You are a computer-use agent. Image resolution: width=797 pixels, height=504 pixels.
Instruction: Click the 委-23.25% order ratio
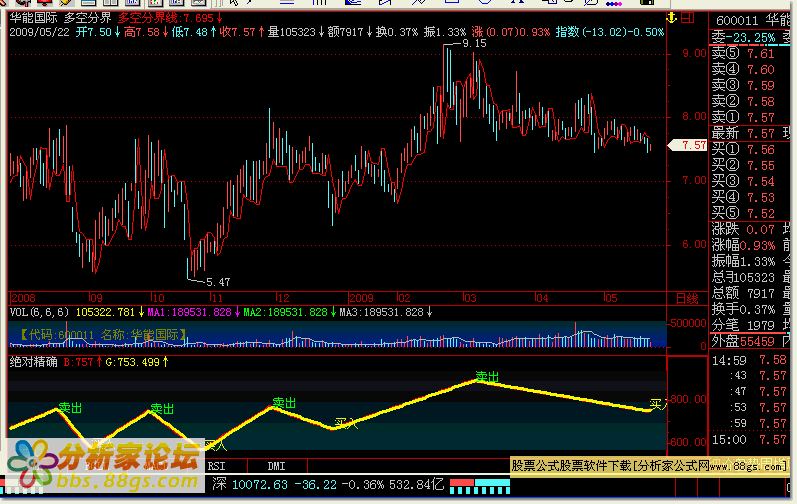pyautogui.click(x=743, y=38)
